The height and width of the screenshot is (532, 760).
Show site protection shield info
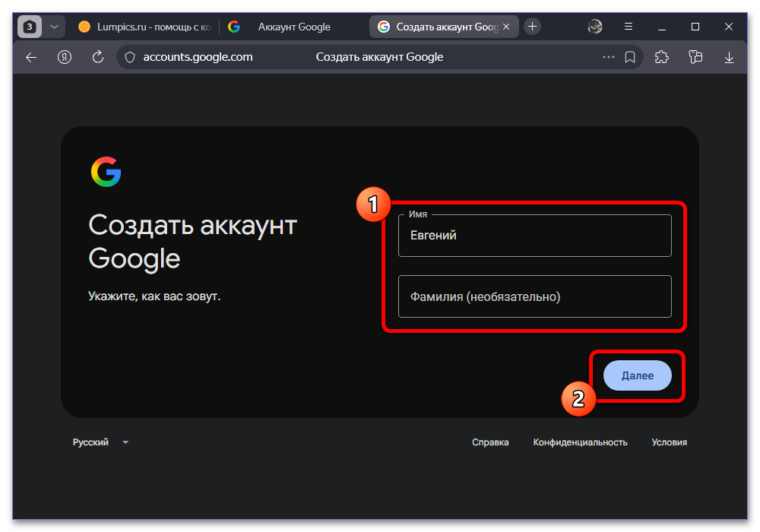(x=130, y=57)
